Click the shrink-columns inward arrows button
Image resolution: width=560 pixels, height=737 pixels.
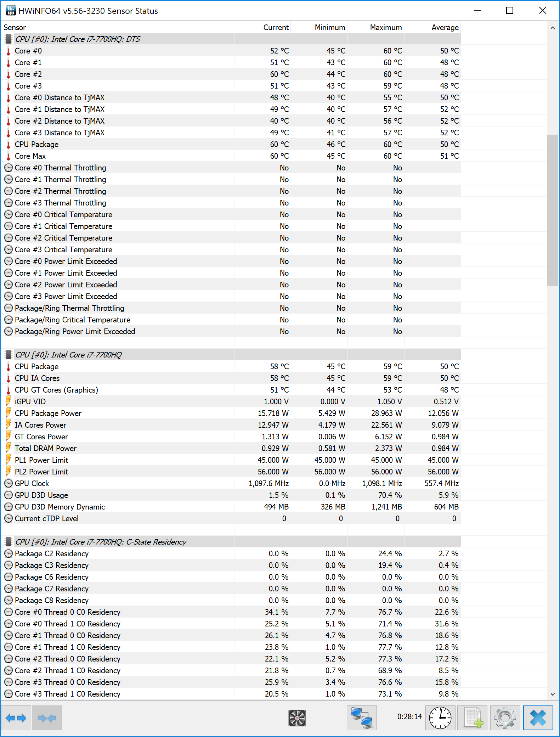[47, 718]
